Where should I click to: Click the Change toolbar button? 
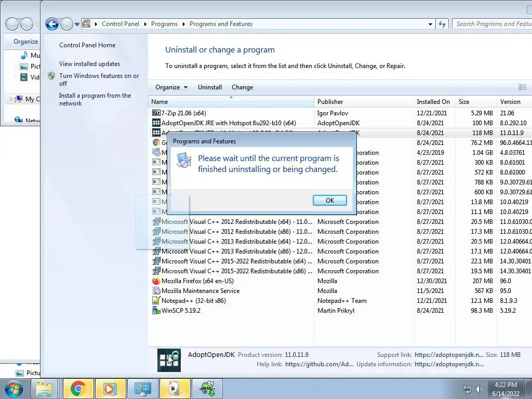[x=242, y=87]
